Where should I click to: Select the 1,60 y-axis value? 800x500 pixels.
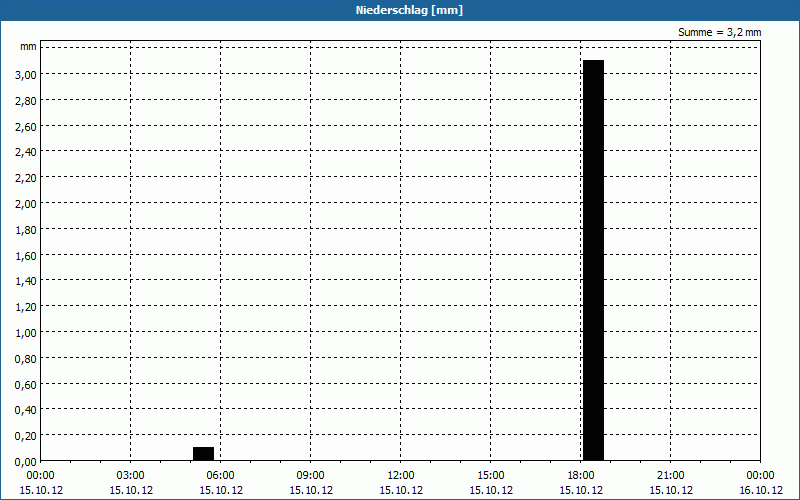click(x=26, y=256)
